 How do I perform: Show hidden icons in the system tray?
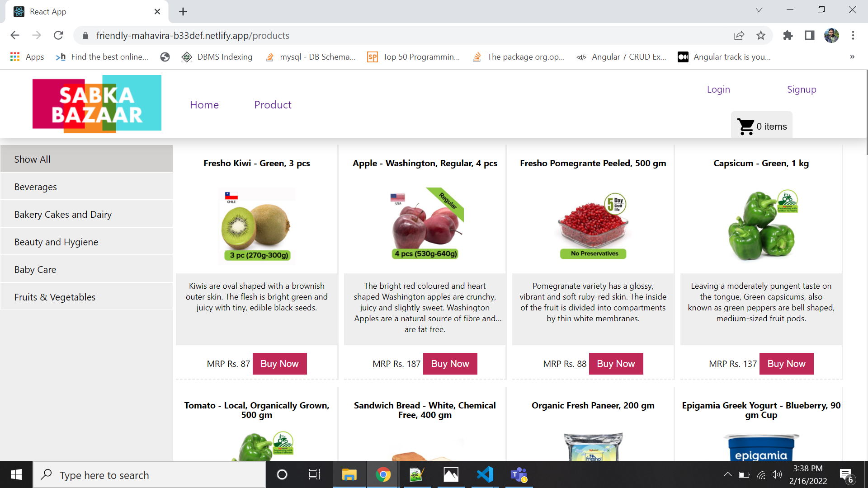click(x=728, y=474)
